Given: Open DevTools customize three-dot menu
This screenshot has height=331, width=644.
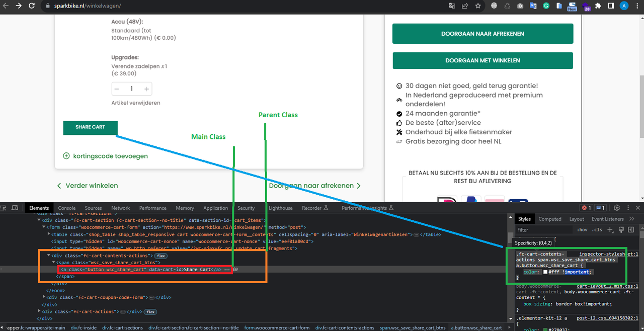Looking at the screenshot, I should point(627,208).
